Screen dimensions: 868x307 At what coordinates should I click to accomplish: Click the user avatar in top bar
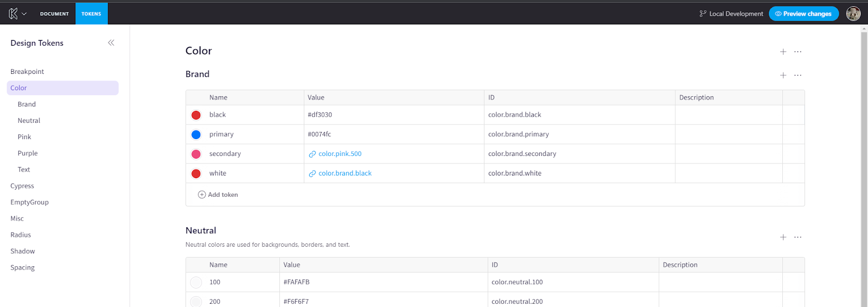(853, 14)
